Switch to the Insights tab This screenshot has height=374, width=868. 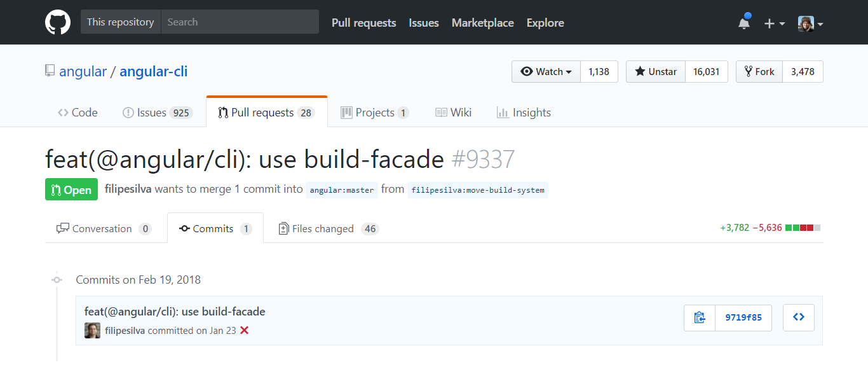pos(524,113)
